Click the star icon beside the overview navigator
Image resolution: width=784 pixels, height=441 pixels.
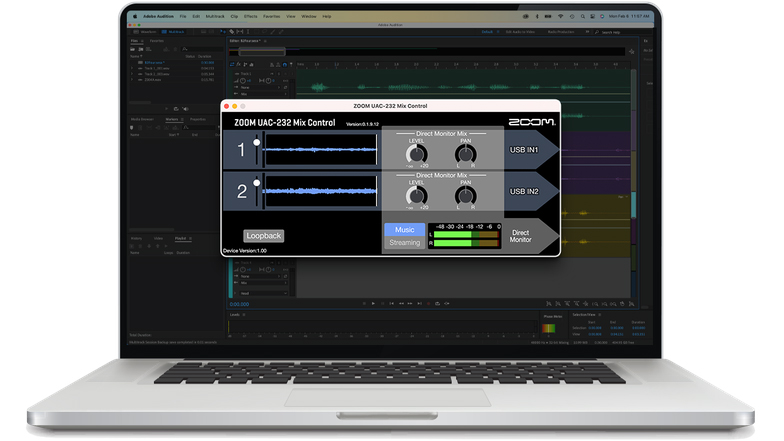point(632,52)
